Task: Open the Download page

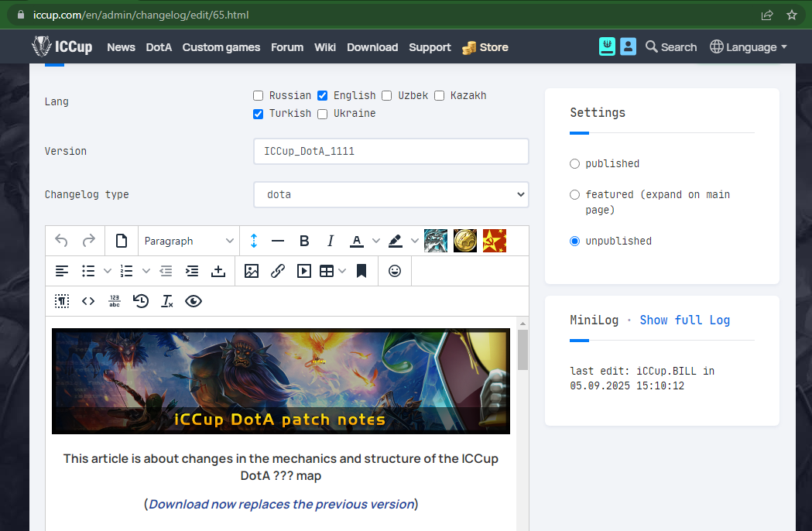Action: 372,47
